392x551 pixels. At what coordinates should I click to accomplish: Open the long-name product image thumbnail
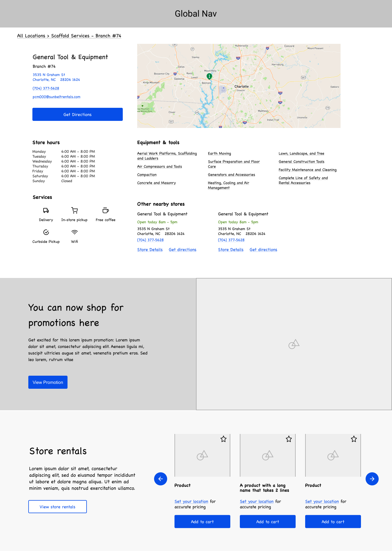(268, 455)
